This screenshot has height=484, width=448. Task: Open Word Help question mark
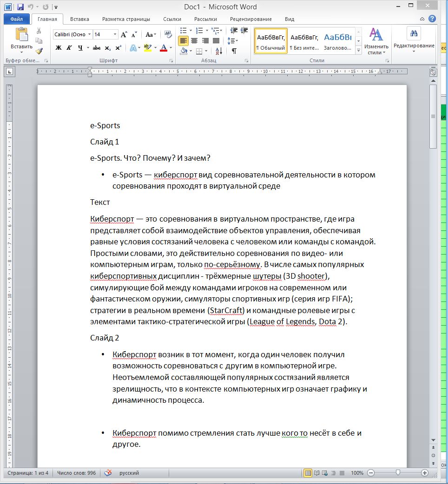tap(432, 19)
